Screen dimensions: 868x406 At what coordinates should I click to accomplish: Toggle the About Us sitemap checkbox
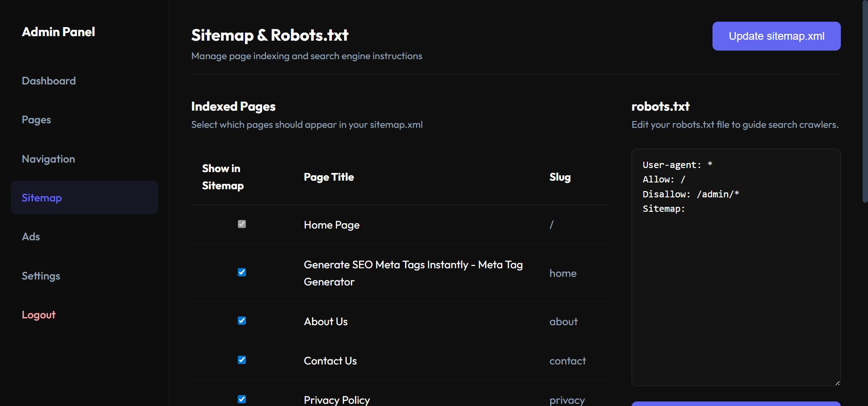coord(242,321)
